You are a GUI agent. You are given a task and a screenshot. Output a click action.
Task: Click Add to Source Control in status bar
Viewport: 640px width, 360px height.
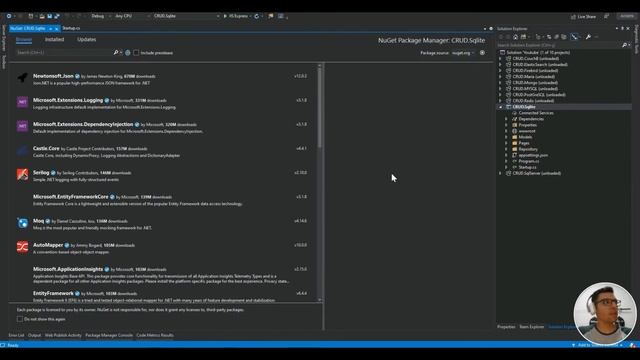pyautogui.click(x=598, y=345)
